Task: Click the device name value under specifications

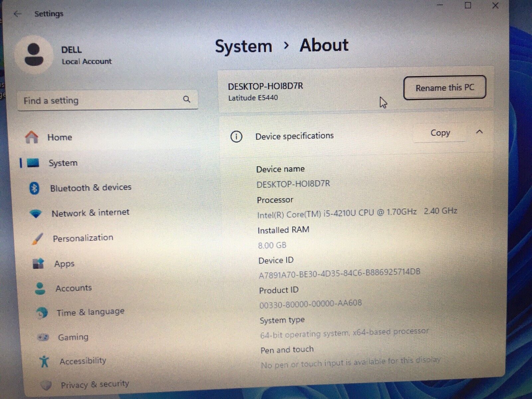Action: [293, 184]
